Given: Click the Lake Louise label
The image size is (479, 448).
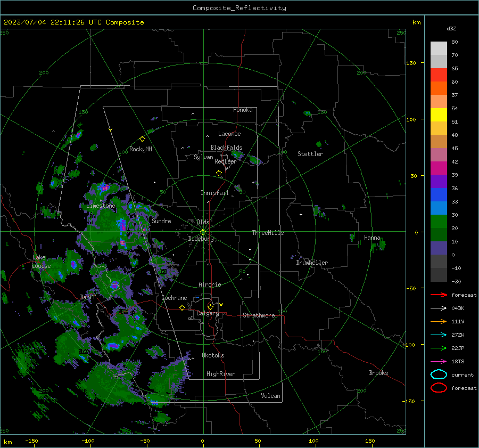Looking at the screenshot, I should (42, 262).
